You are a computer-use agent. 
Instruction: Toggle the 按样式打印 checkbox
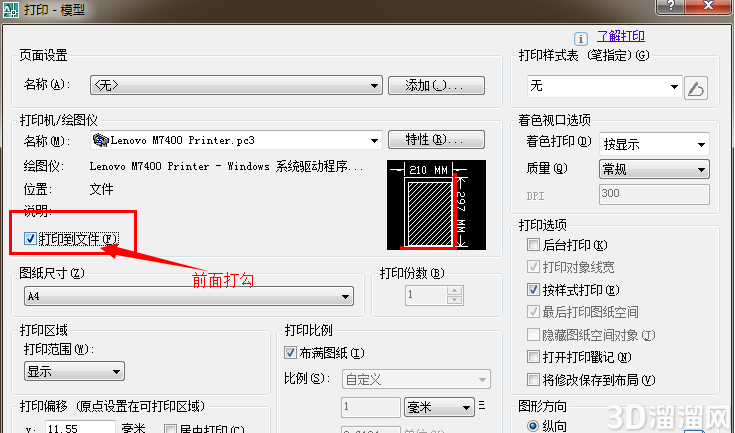[x=533, y=290]
